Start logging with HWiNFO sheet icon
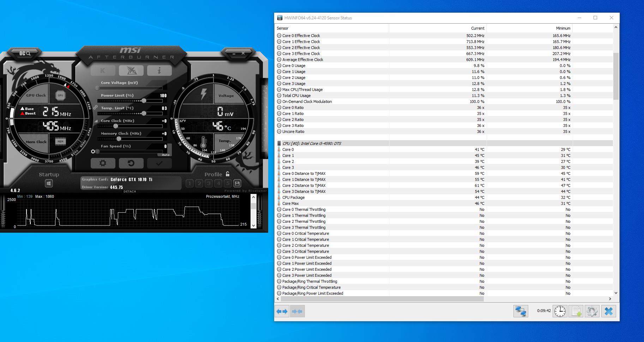 pyautogui.click(x=576, y=311)
